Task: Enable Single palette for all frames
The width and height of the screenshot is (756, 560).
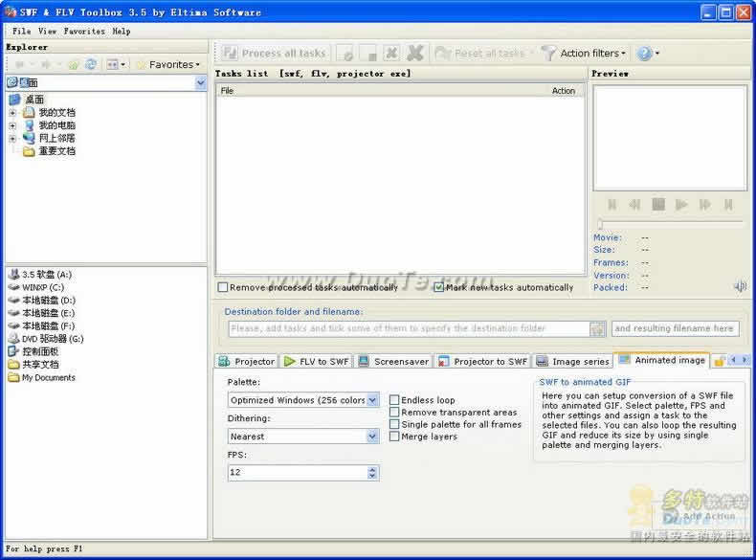Action: click(394, 424)
